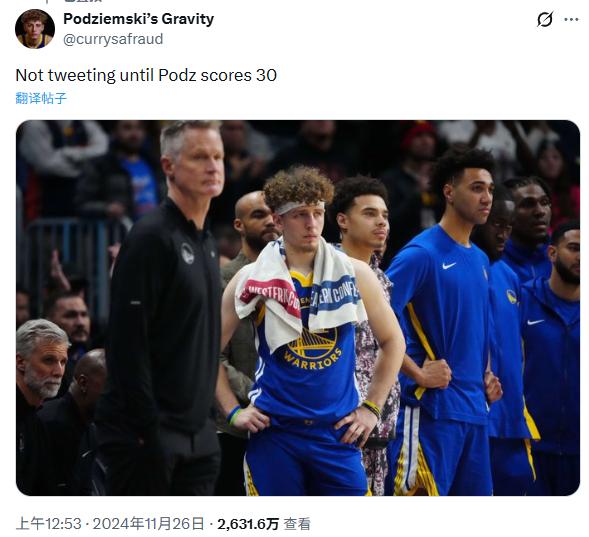Visit the @currysafraud handle link

click(113, 39)
